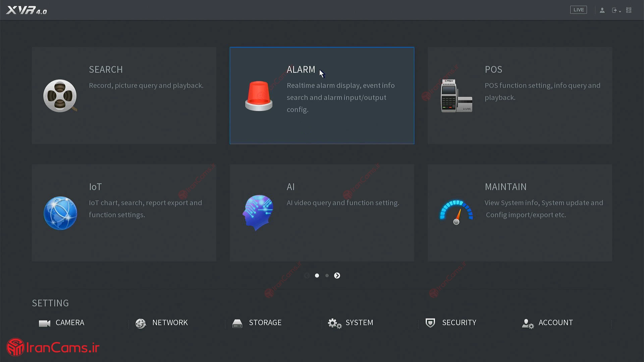Click the IoT globe icon
The image size is (644, 362).
(60, 213)
